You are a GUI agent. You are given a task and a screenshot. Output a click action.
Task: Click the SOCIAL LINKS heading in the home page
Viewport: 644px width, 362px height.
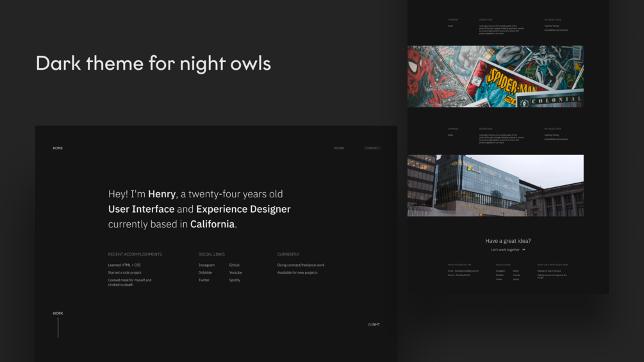pyautogui.click(x=211, y=254)
